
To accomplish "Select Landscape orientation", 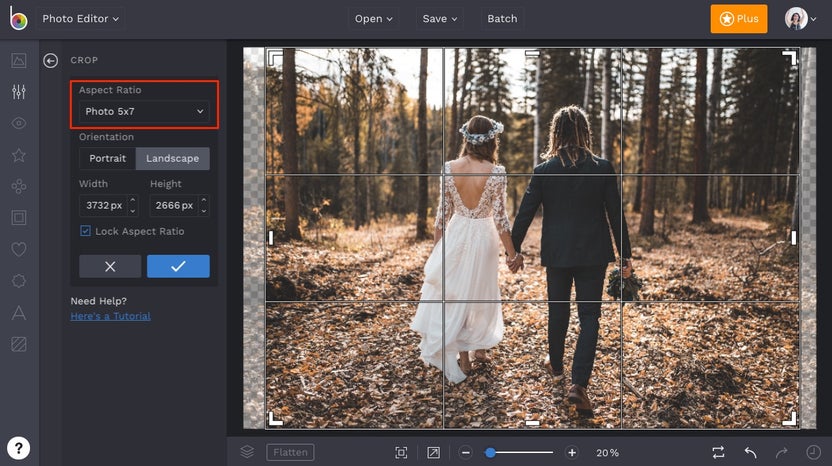I will [172, 158].
